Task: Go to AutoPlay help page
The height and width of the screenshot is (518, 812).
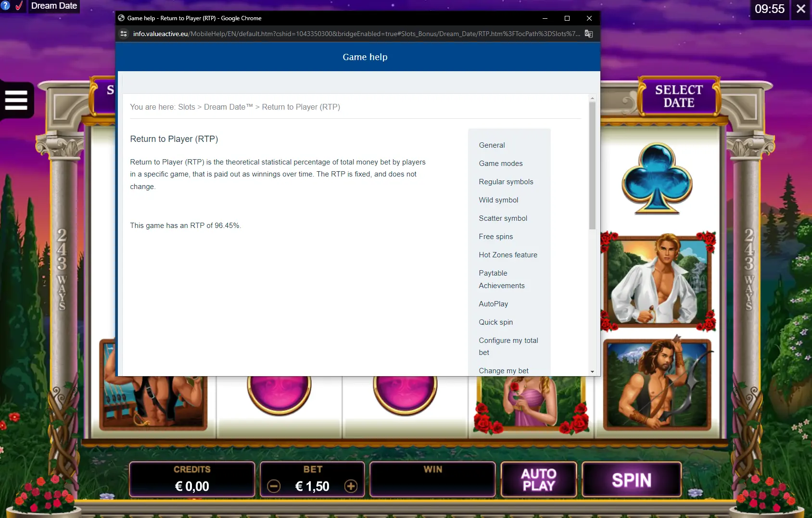Action: tap(493, 304)
